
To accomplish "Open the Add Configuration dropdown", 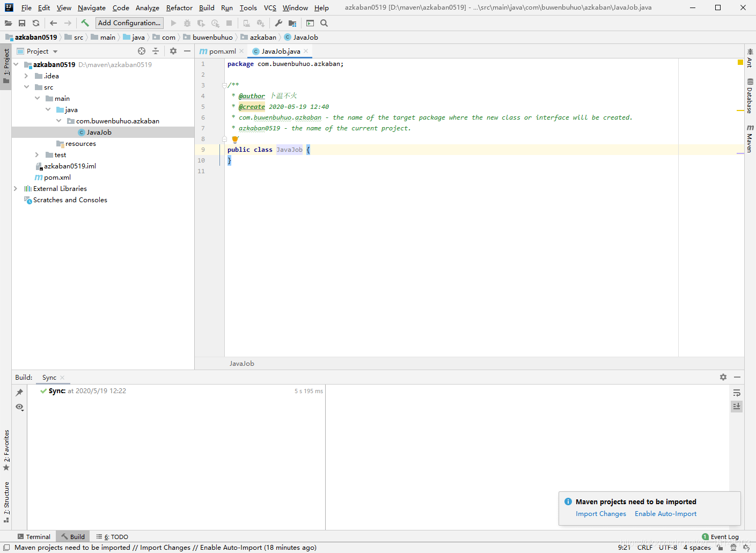I will coord(129,23).
